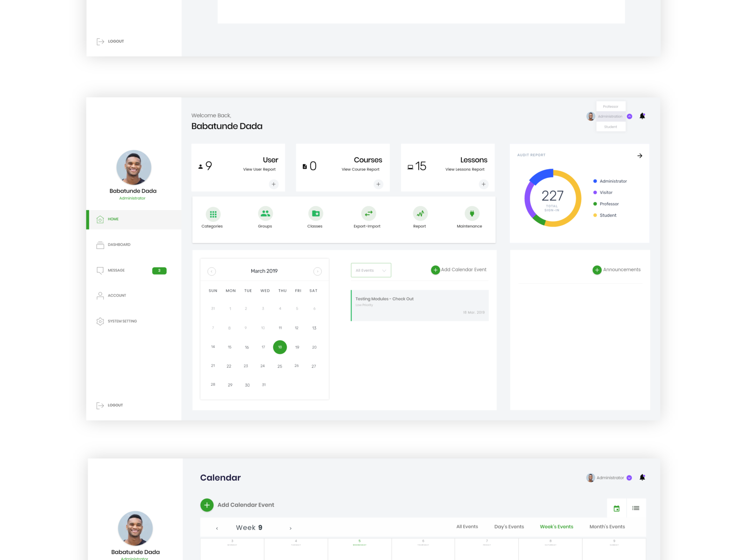Viewport: 747px width, 560px height.
Task: Open the Dashboard sidebar menu item
Action: [x=119, y=245]
